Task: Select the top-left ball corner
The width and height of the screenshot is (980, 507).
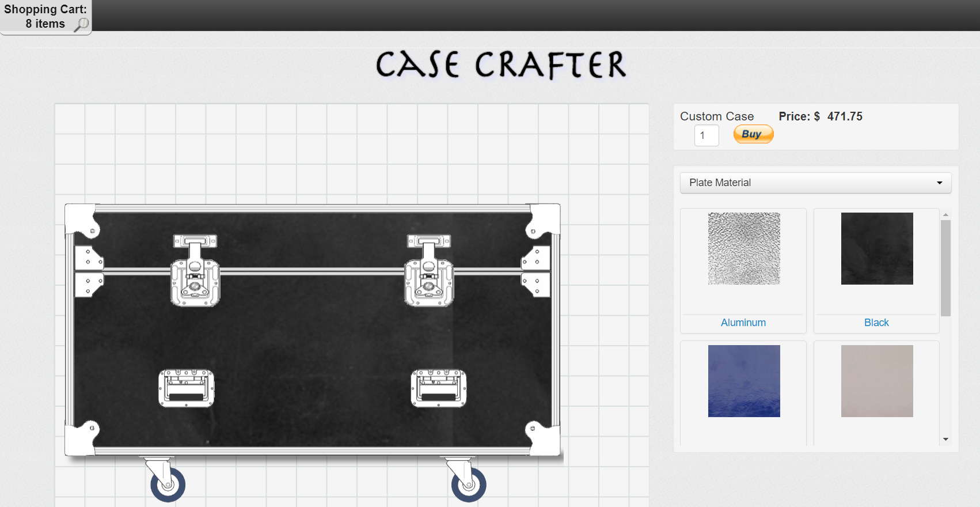Action: [82, 220]
